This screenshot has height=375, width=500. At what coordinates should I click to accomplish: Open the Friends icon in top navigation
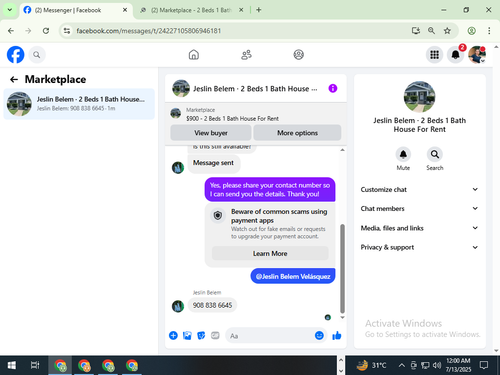point(246,55)
